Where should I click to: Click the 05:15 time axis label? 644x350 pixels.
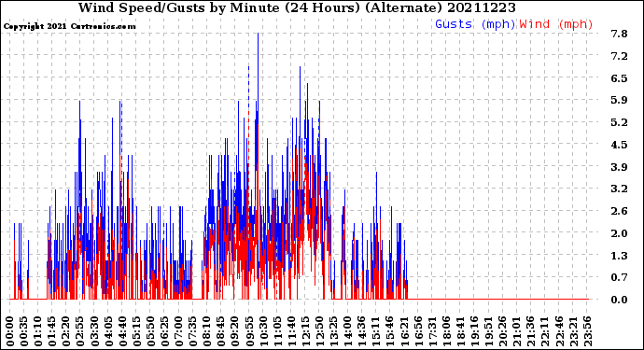pyautogui.click(x=137, y=331)
